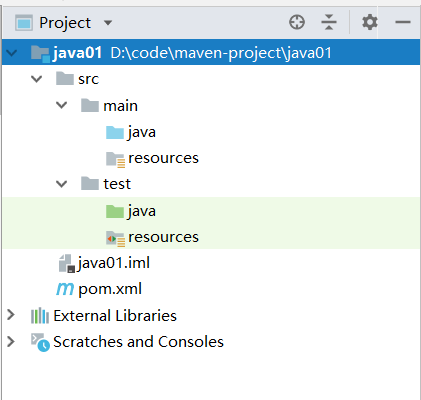Image resolution: width=421 pixels, height=400 pixels.
Task: Expand the External Libraries node
Action: [11, 315]
